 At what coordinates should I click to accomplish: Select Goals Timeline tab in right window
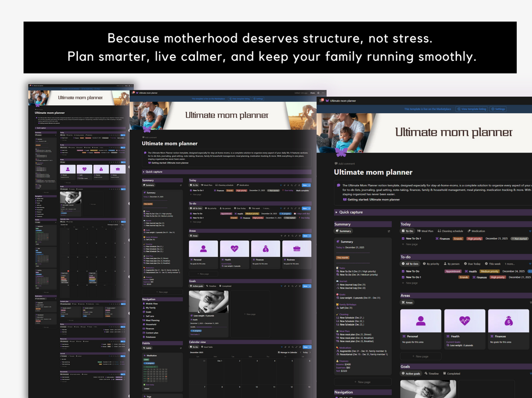click(431, 374)
